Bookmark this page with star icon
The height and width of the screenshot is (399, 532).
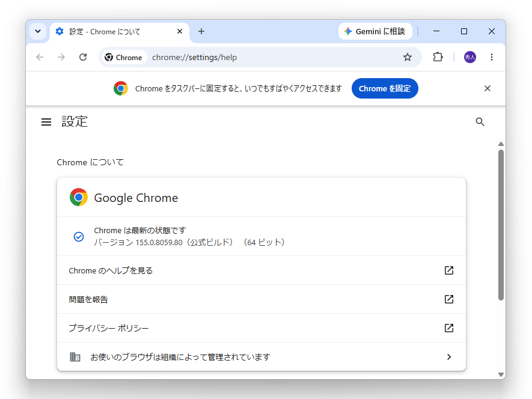click(x=408, y=57)
